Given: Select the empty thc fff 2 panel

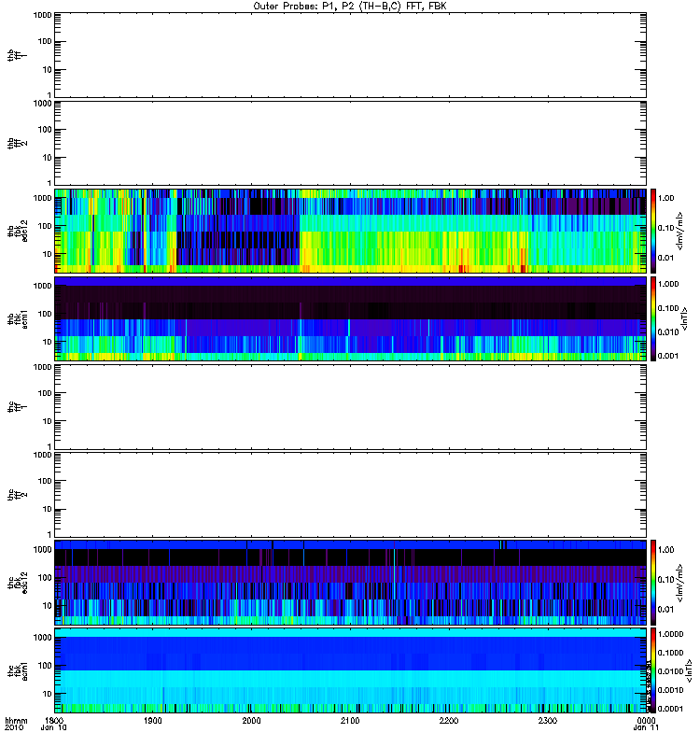Looking at the screenshot, I should (x=351, y=495).
